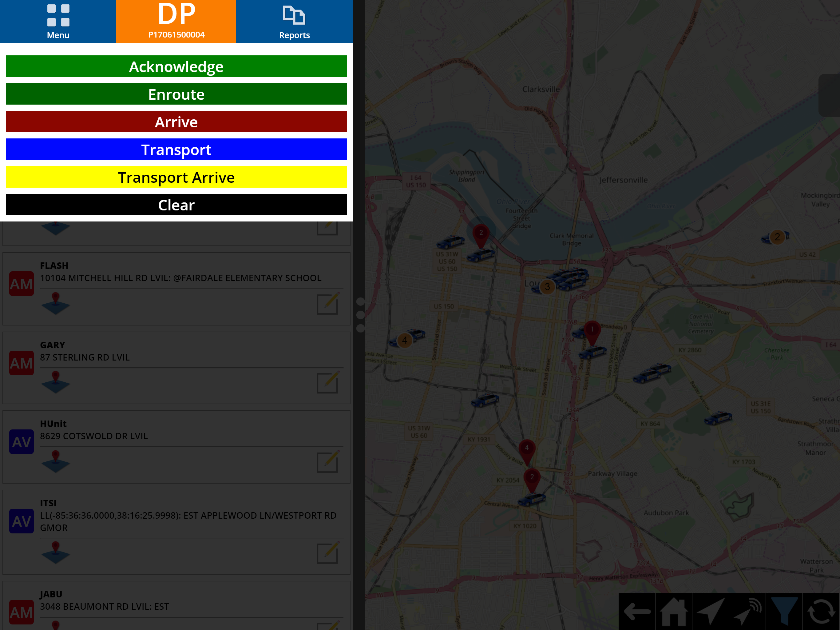Select the AV badge for HUnit
This screenshot has height=630, width=840.
[21, 442]
